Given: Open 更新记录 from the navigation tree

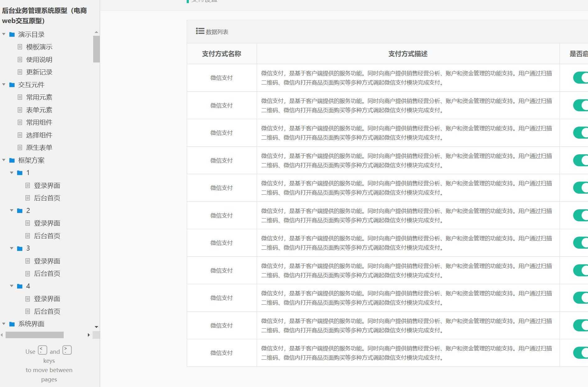Looking at the screenshot, I should (x=39, y=72).
